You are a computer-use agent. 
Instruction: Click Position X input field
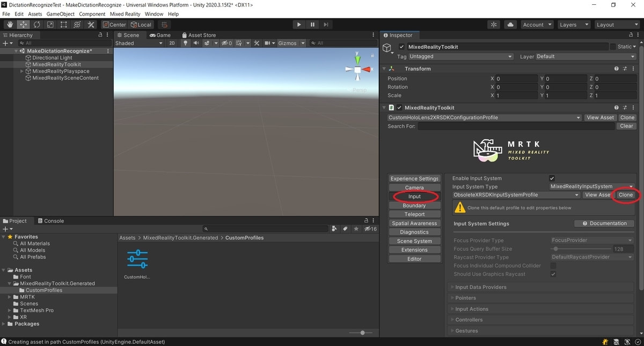point(517,78)
